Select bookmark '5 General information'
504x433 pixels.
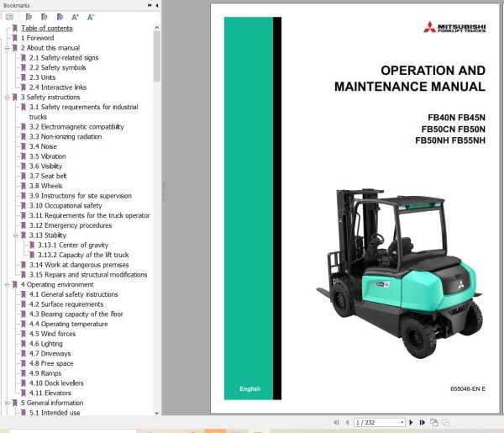[x=52, y=403]
